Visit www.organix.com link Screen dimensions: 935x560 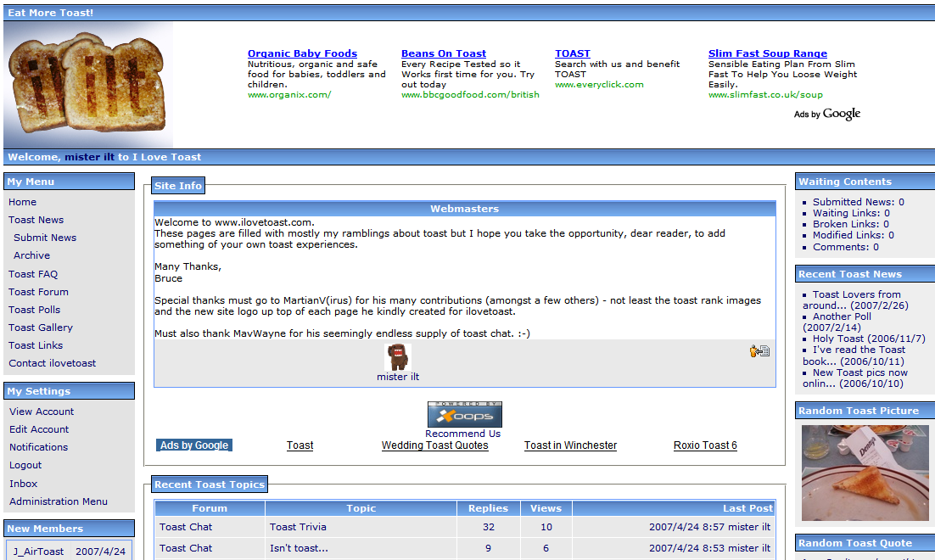[289, 95]
